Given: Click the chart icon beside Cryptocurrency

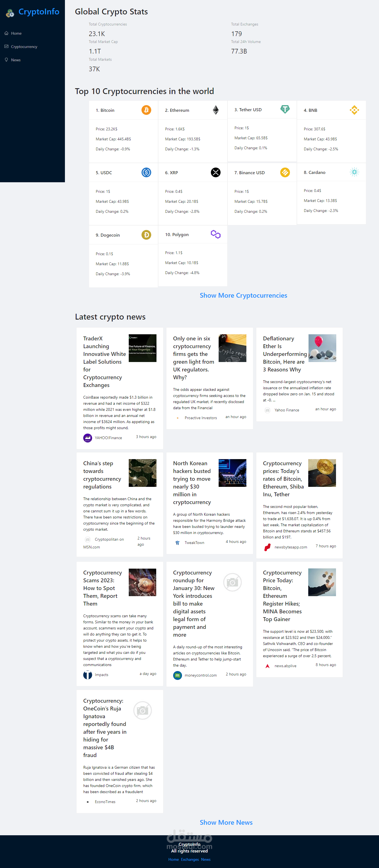Looking at the screenshot, I should (x=6, y=46).
